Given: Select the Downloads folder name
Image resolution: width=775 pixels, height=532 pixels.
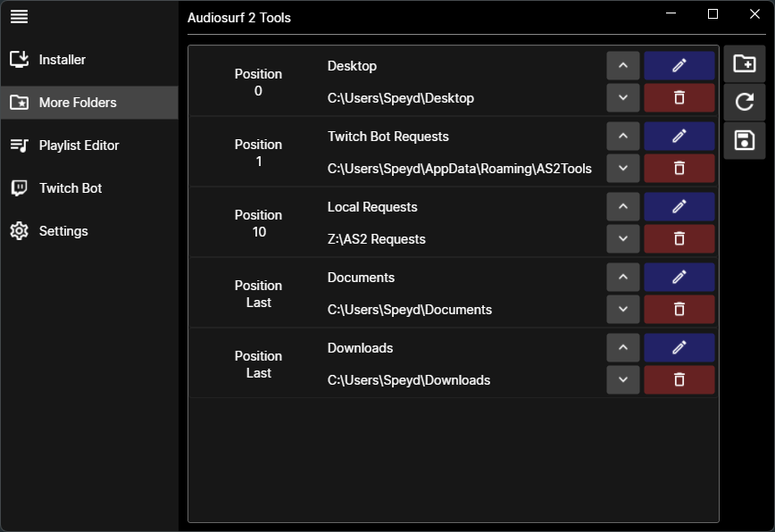Looking at the screenshot, I should point(360,348).
